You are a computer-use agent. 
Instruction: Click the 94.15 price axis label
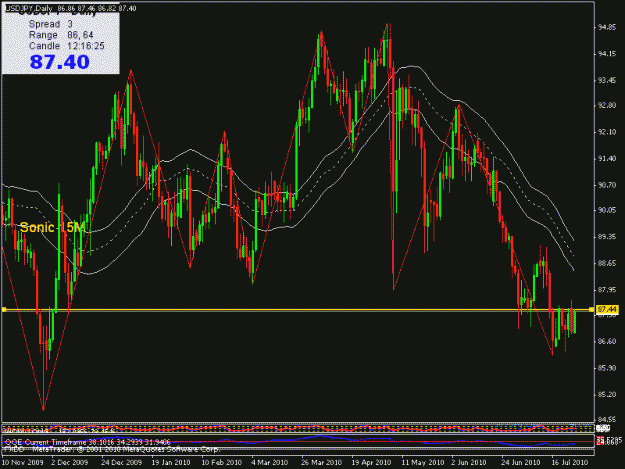tap(607, 54)
